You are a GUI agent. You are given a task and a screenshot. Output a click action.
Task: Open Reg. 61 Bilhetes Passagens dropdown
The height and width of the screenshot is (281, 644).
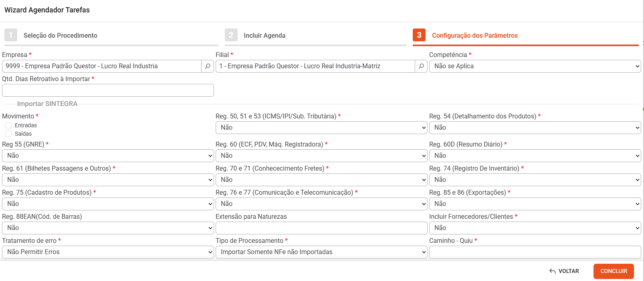[108, 180]
